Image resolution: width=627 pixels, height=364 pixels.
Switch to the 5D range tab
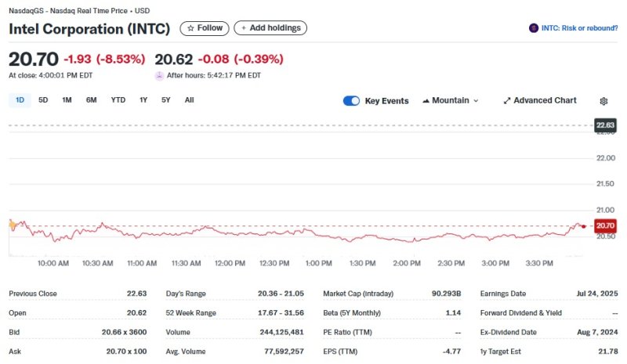coord(43,100)
